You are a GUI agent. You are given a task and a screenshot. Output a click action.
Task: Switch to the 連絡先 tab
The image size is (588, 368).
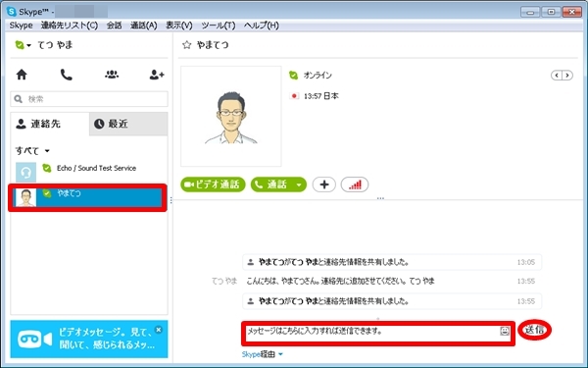click(x=50, y=124)
